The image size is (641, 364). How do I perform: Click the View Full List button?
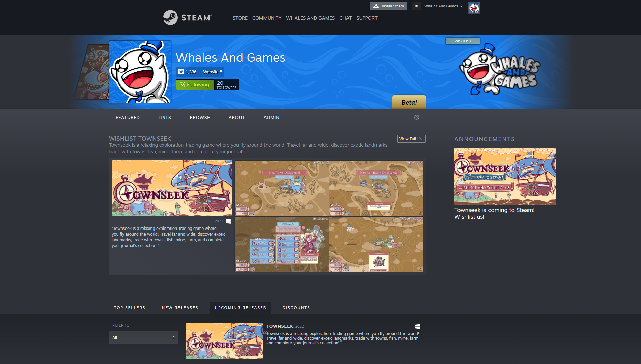coord(412,139)
